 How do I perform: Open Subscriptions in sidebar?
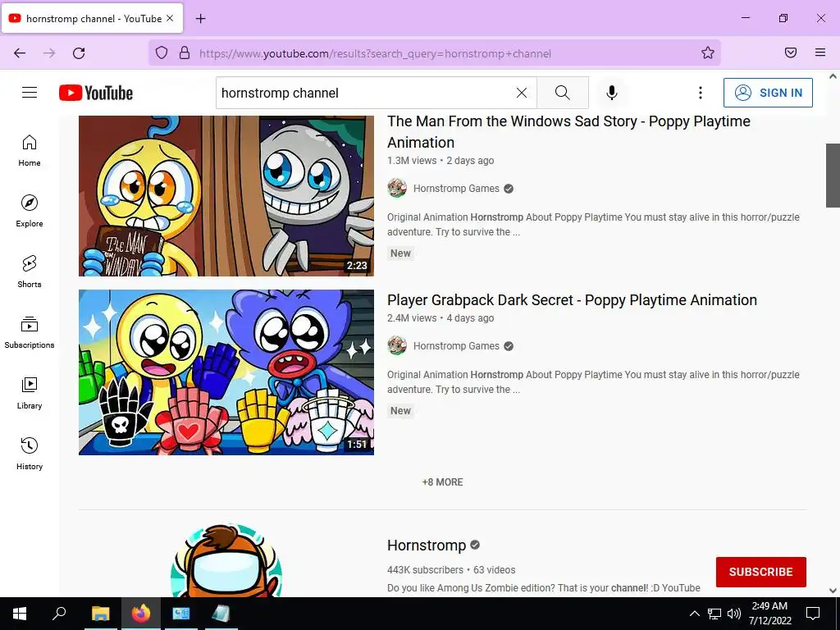click(x=30, y=332)
